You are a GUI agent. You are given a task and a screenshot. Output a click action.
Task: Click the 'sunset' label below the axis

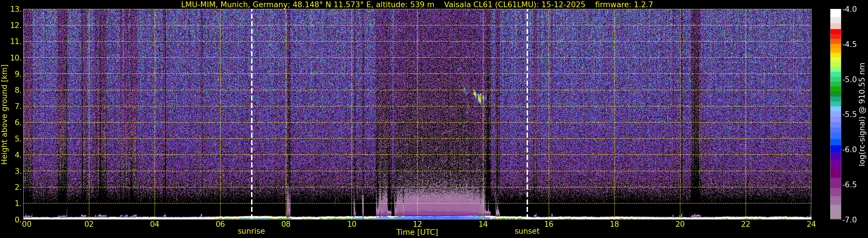click(x=527, y=231)
